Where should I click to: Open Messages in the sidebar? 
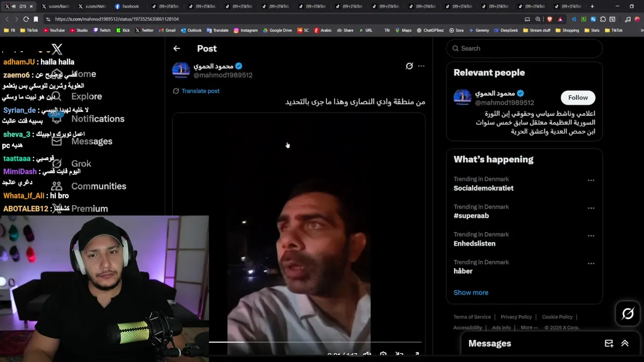tap(82, 141)
